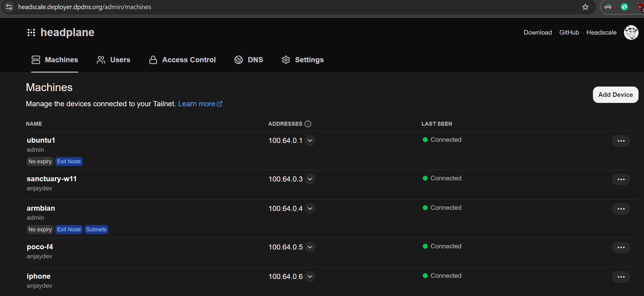Bookmark page with the star icon
This screenshot has width=644, height=296.
(585, 7)
